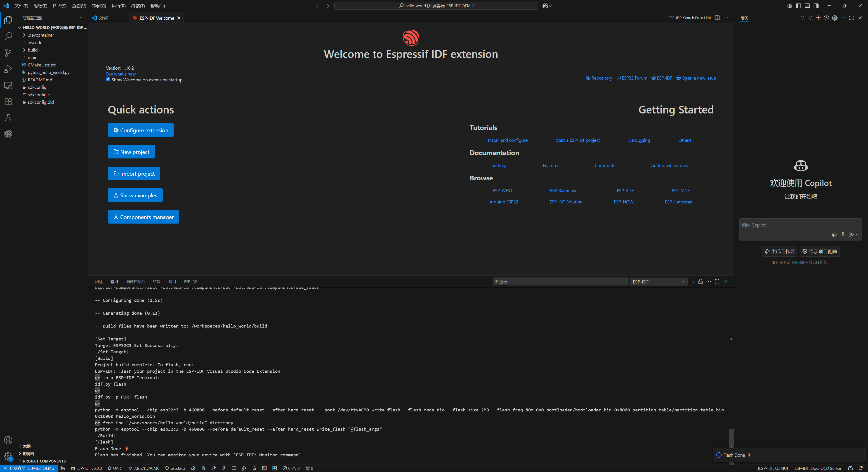Expand the PROJECT COMPONENTS section
The height and width of the screenshot is (472, 868).
[x=44, y=461]
